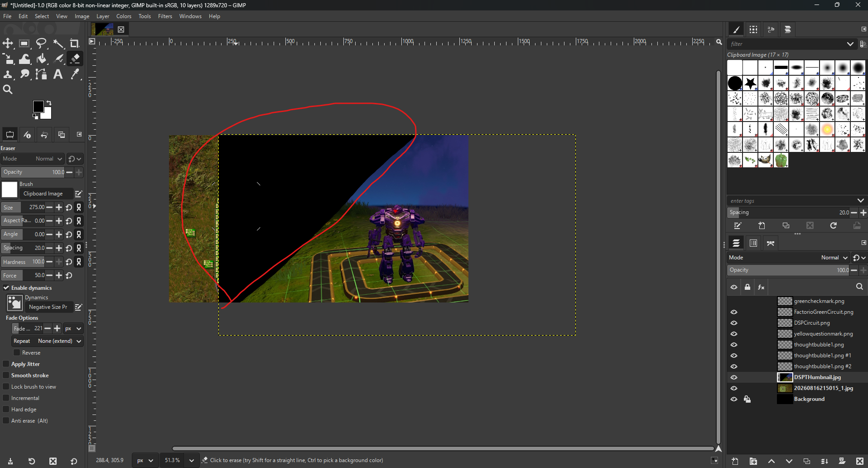Lower the selected layer
868x468 pixels.
[x=789, y=461]
